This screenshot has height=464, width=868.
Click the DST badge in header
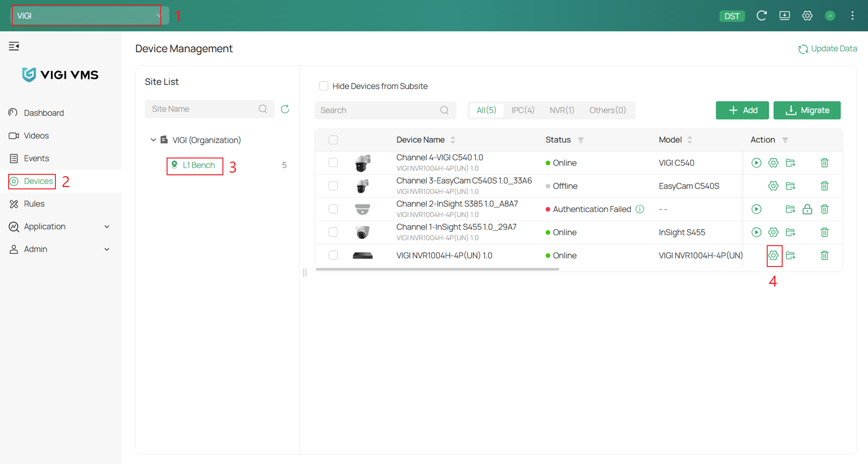(732, 16)
